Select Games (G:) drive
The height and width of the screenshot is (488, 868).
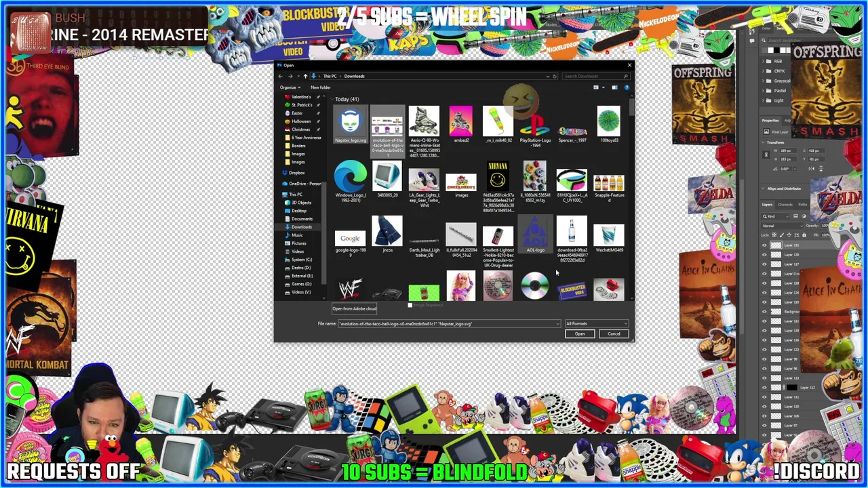pos(302,284)
